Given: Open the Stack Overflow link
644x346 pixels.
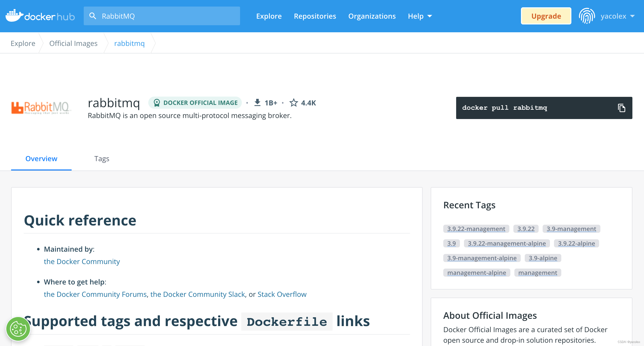Looking at the screenshot, I should (282, 294).
